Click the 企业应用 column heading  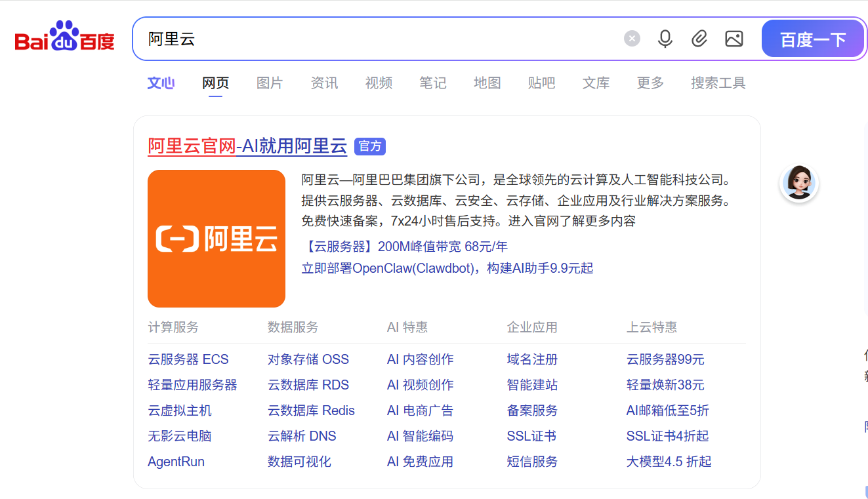(532, 327)
